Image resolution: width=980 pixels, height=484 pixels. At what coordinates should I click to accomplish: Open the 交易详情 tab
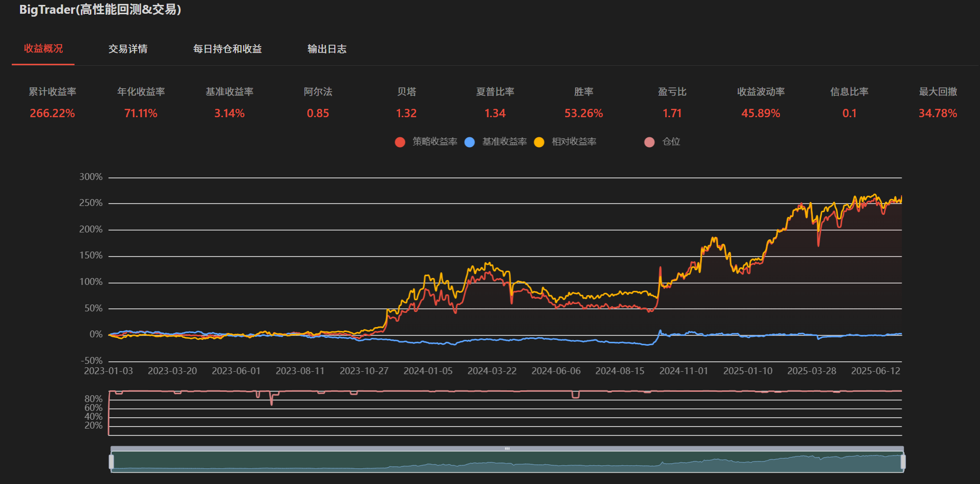coord(128,49)
